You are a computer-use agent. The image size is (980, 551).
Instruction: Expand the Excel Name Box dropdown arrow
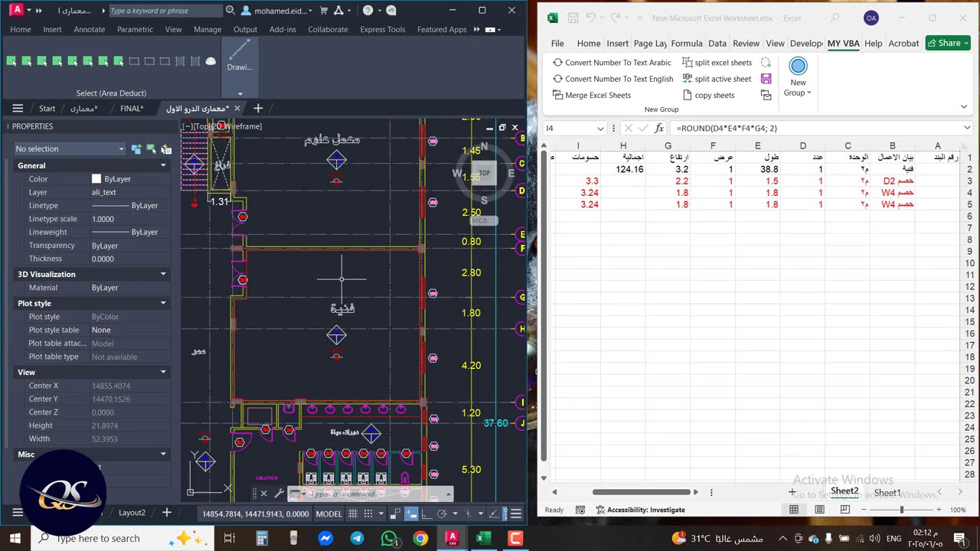pyautogui.click(x=599, y=128)
